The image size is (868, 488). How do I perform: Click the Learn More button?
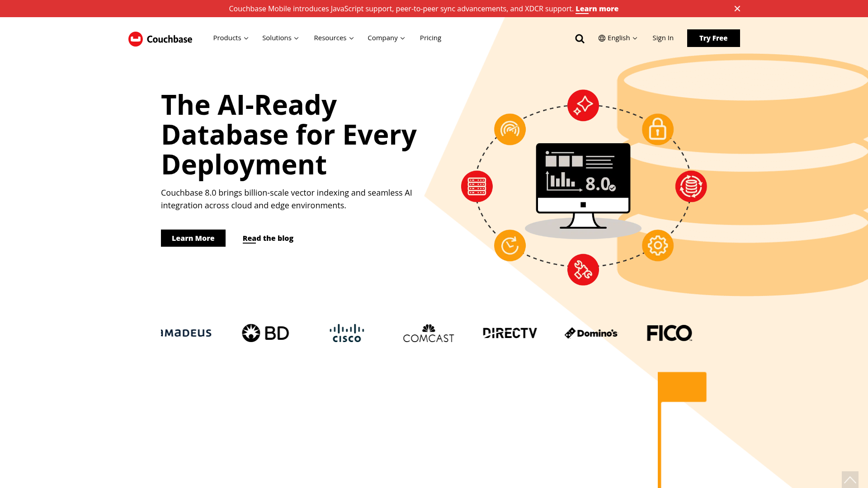click(x=193, y=238)
